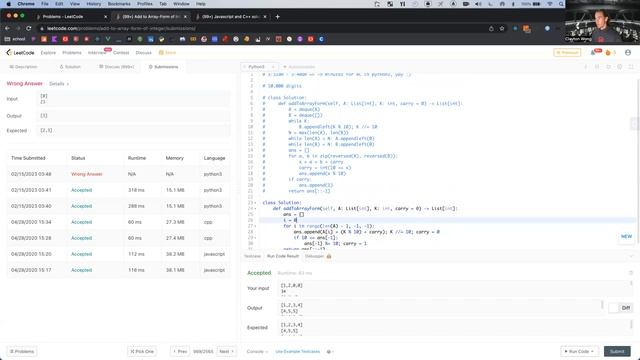This screenshot has width=640, height=360.
Task: Collapse the result panel chevron
Action: pyautogui.click(x=631, y=256)
